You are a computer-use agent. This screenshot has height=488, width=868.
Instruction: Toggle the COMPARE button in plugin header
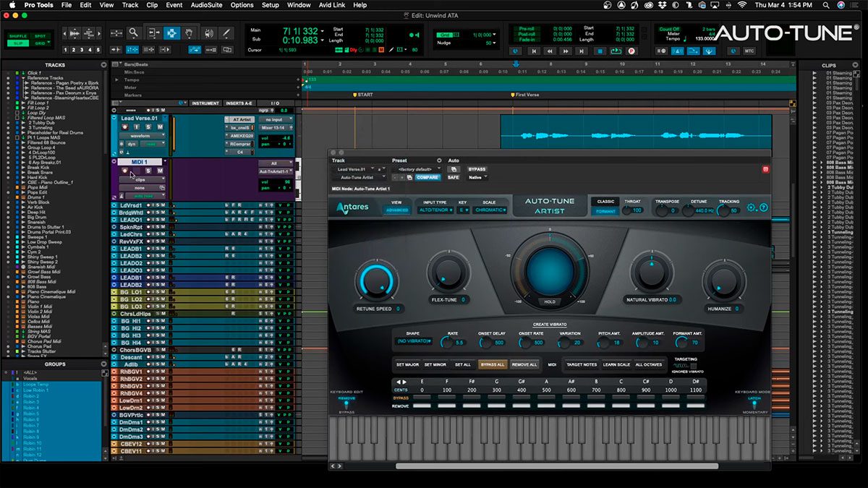pyautogui.click(x=427, y=177)
